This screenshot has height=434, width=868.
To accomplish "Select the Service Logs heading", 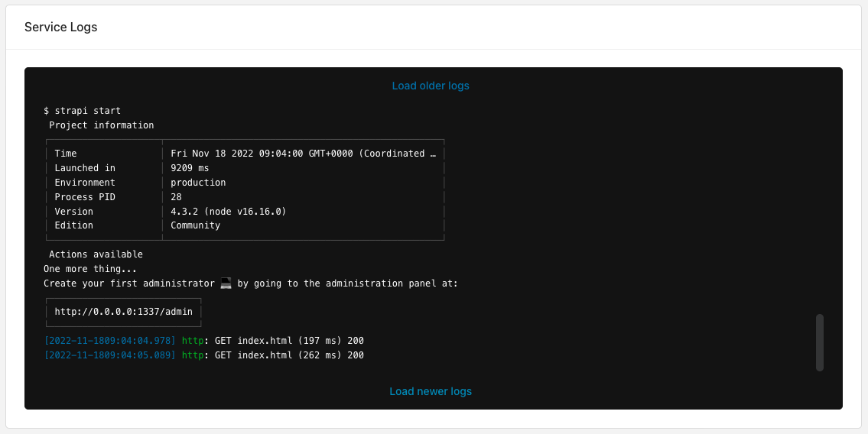I will click(x=61, y=27).
